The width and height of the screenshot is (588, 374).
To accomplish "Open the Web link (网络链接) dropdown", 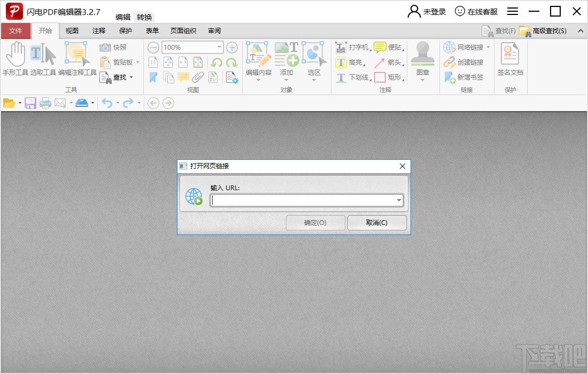I will 488,47.
